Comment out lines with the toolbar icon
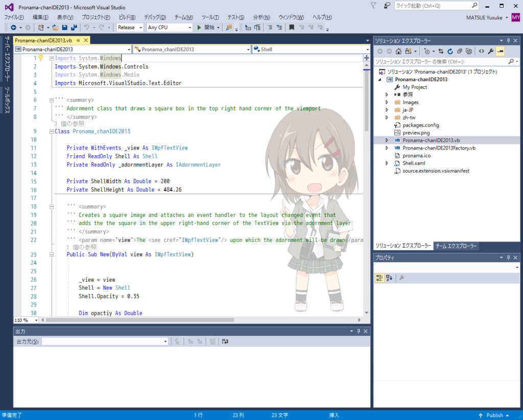The image size is (523, 420). click(x=269, y=28)
